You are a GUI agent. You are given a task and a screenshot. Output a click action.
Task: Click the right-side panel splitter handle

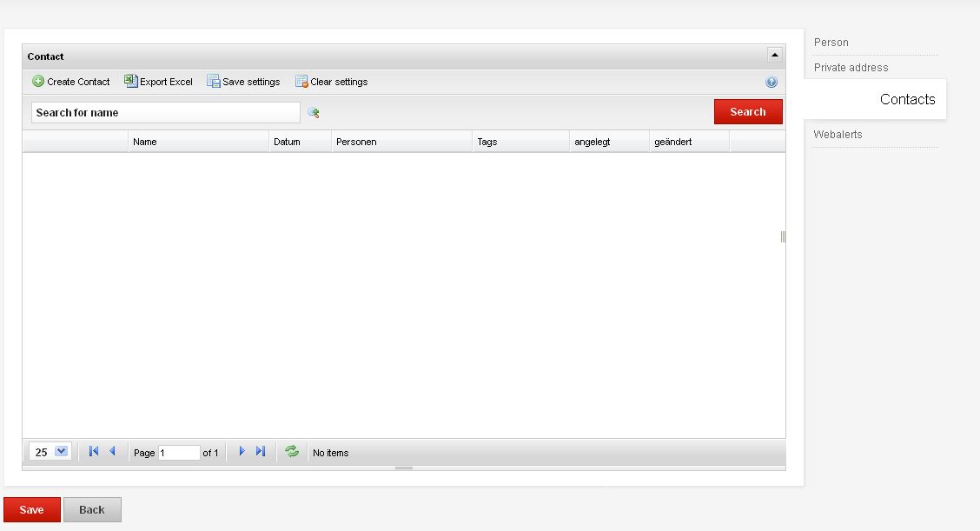(x=783, y=236)
